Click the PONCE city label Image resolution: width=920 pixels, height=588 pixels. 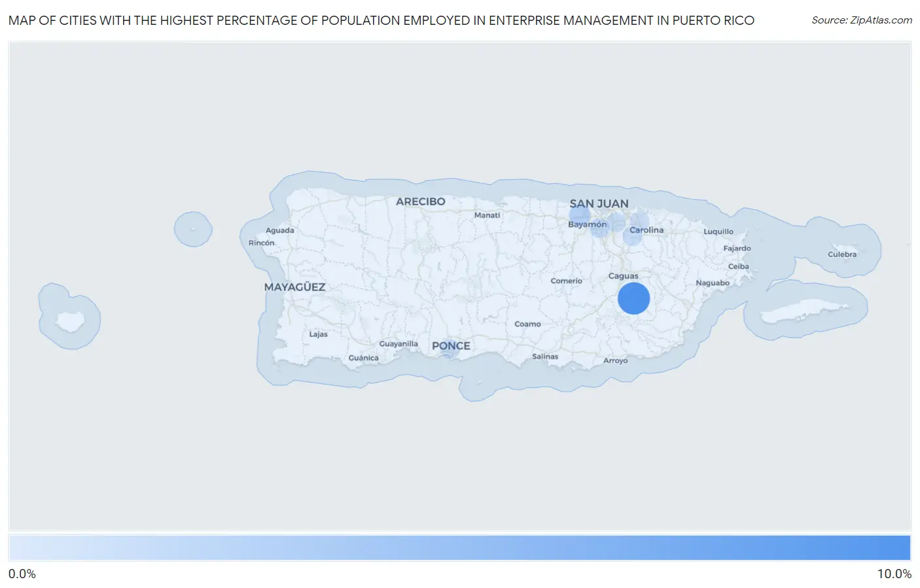tap(451, 346)
